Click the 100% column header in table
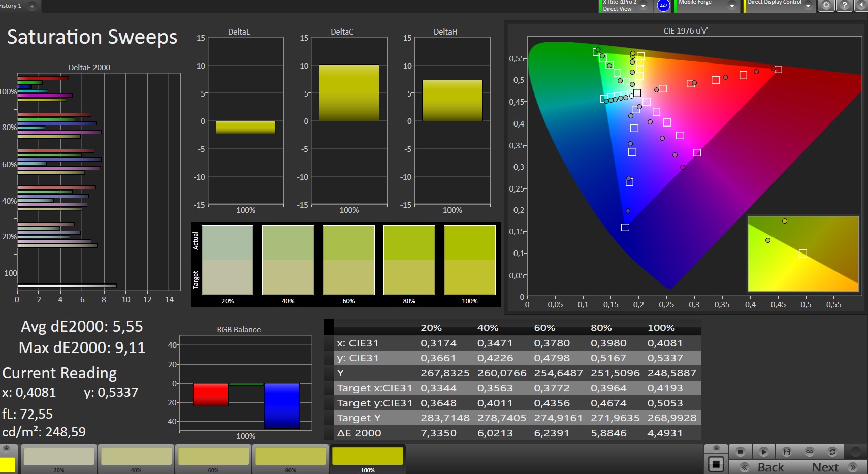 [x=661, y=328]
